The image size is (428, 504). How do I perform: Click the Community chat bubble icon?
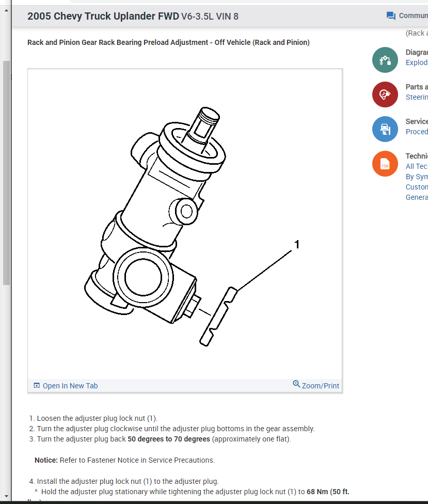click(391, 15)
